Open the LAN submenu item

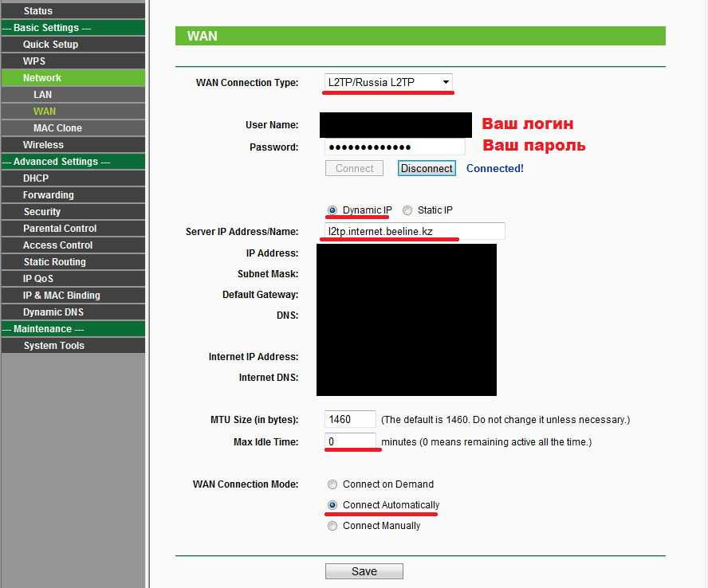(42, 95)
